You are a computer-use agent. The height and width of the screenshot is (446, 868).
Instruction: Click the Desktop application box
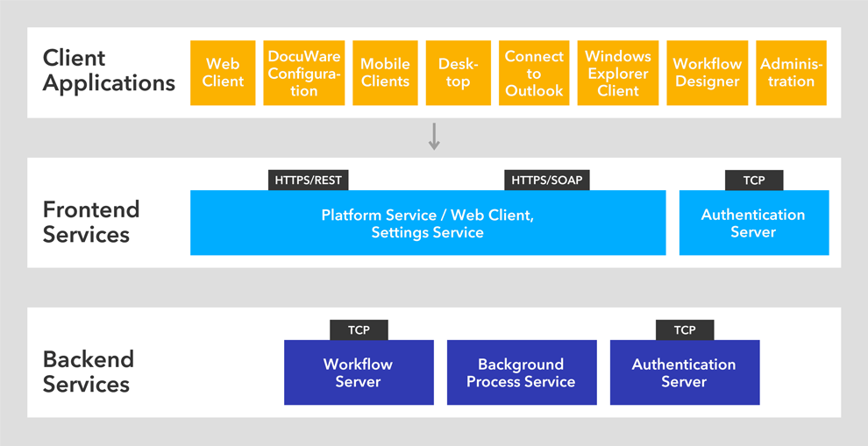pos(458,73)
